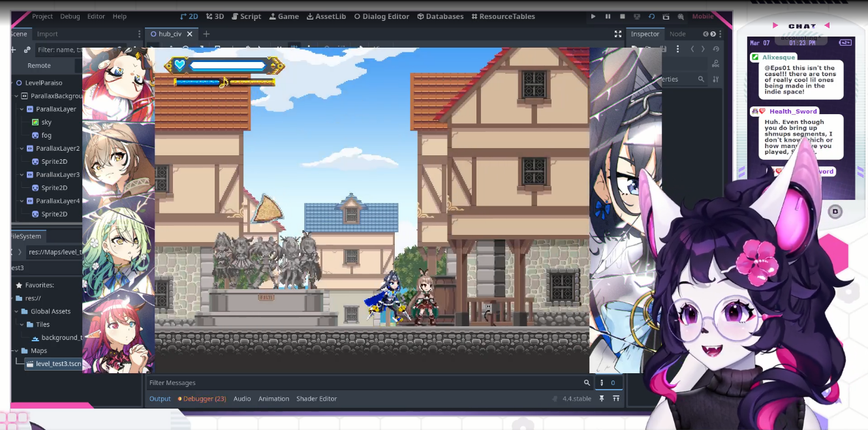This screenshot has width=868, height=430.
Task: Click the Inspector history back arrow
Action: click(692, 49)
